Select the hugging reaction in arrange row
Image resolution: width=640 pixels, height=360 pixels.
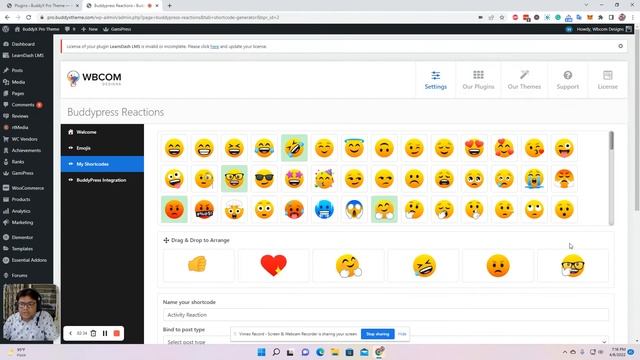[x=348, y=265]
